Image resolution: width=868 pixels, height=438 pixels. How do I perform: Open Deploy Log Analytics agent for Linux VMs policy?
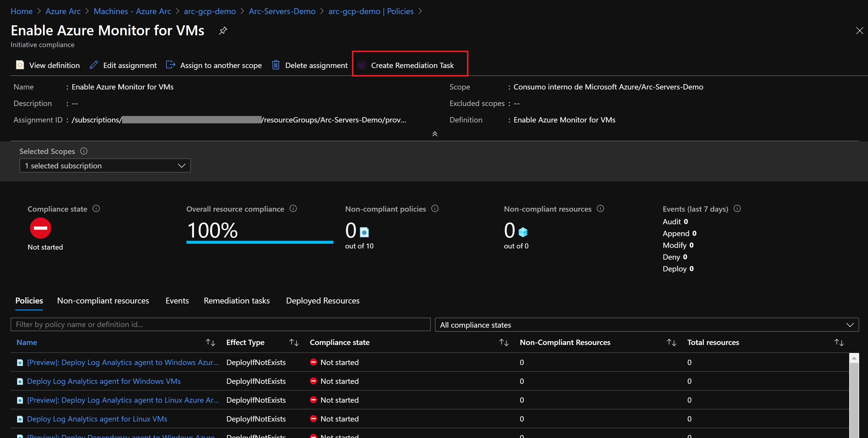click(x=97, y=419)
